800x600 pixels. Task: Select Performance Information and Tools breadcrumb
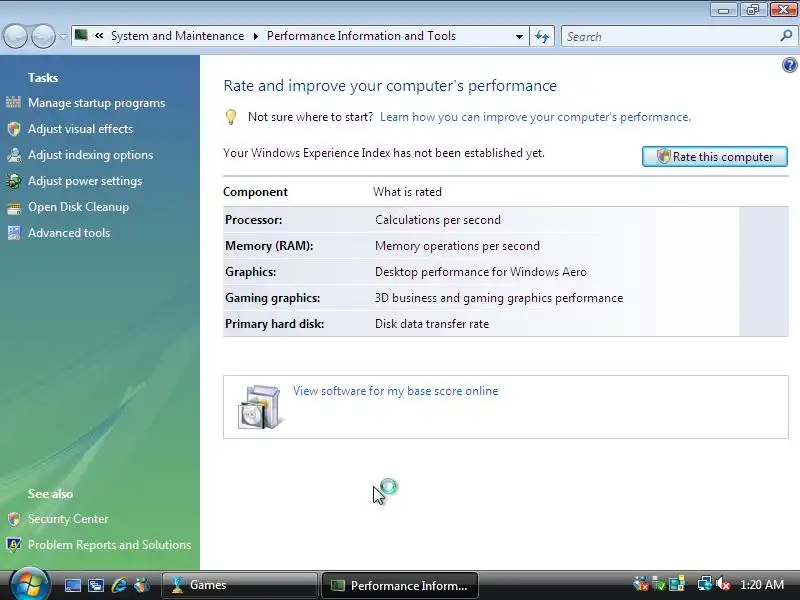pos(361,36)
